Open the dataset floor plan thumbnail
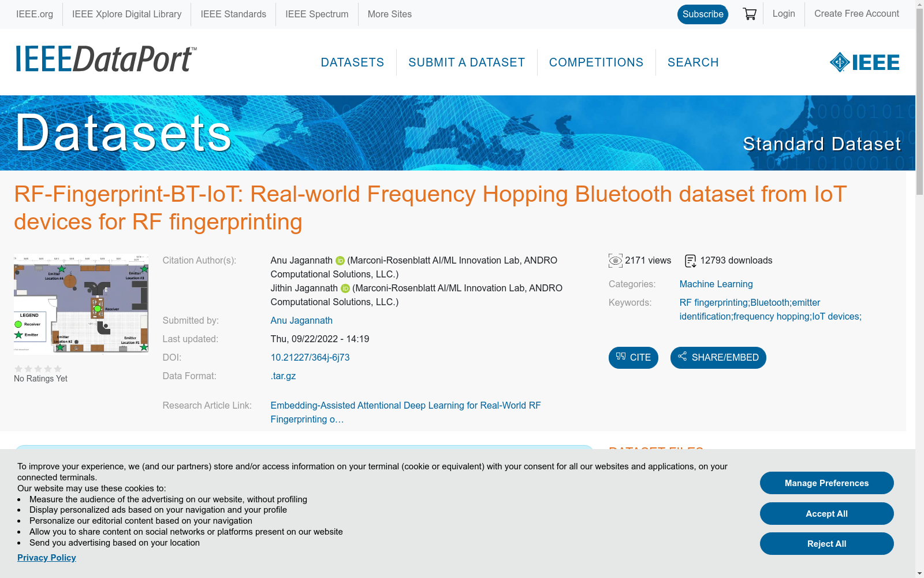The width and height of the screenshot is (924, 578). (81, 303)
